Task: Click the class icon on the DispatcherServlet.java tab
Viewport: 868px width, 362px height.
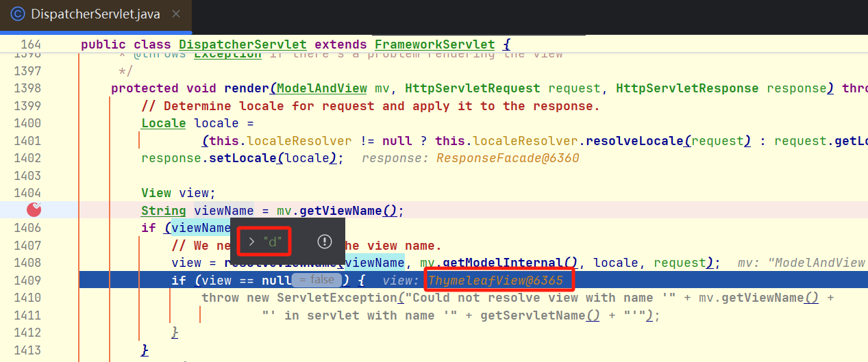Action: [17, 14]
